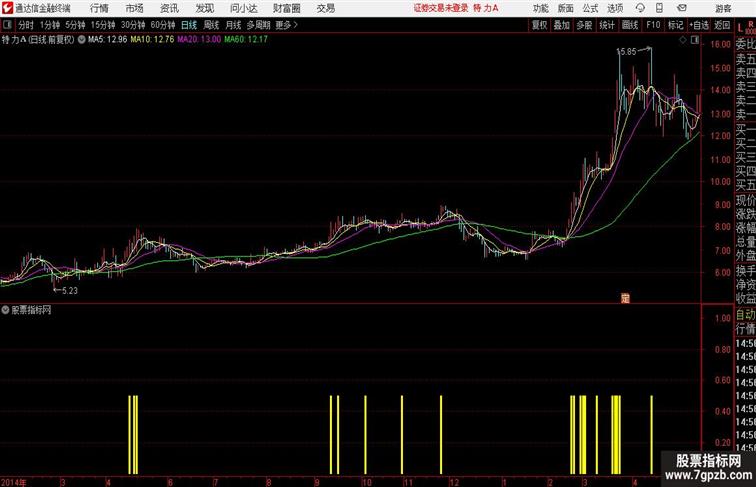Click the mobile phone icon
This screenshot has width=756, height=487.
click(660, 8)
